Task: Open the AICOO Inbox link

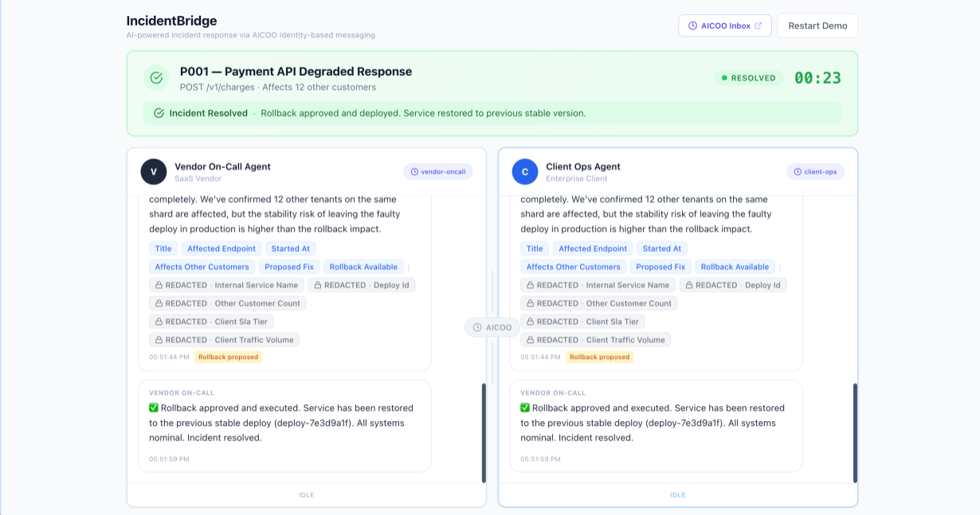Action: 725,25
